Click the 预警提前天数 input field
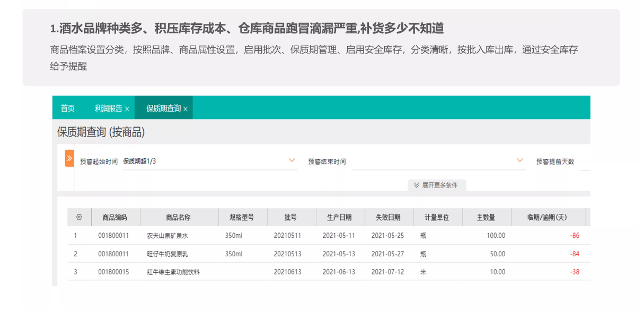The width and height of the screenshot is (644, 313). pos(585,162)
